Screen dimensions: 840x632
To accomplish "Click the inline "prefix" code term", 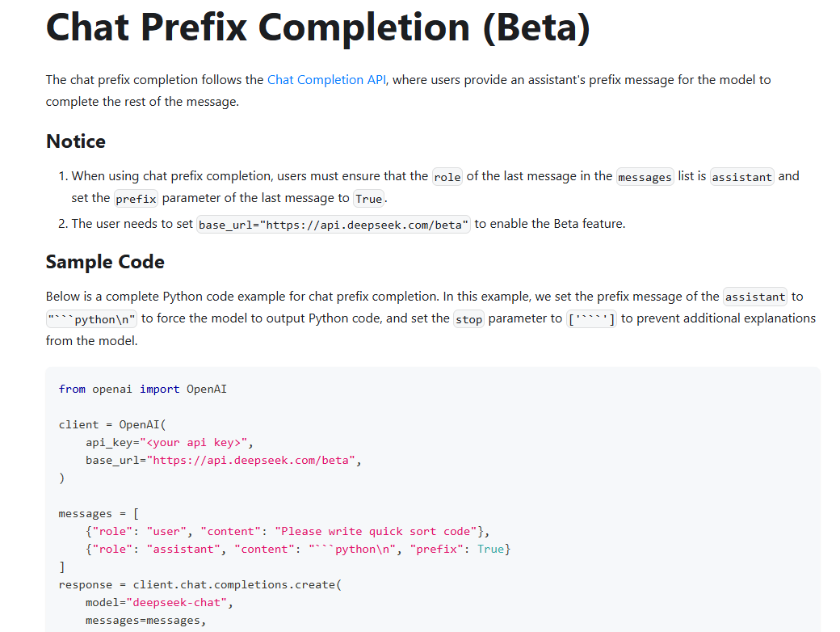I will tap(136, 199).
